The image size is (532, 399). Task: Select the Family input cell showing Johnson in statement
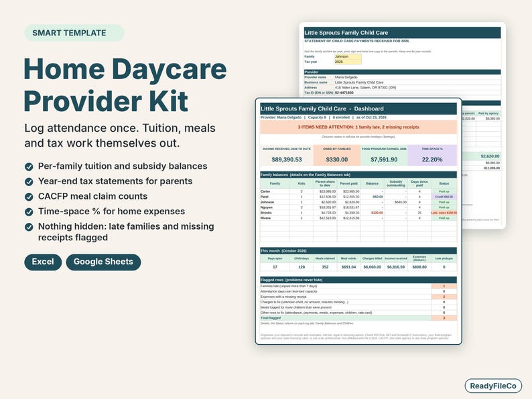[x=348, y=57]
